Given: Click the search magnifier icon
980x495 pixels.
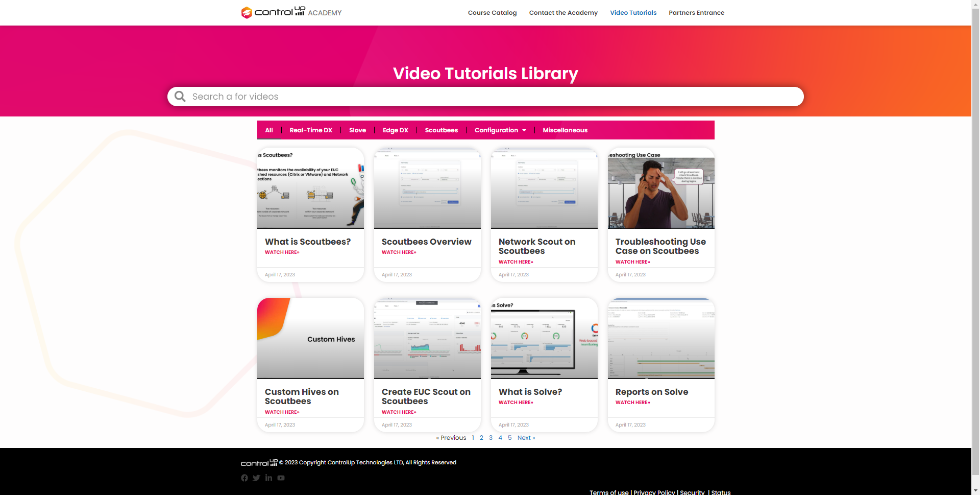Looking at the screenshot, I should pos(180,97).
